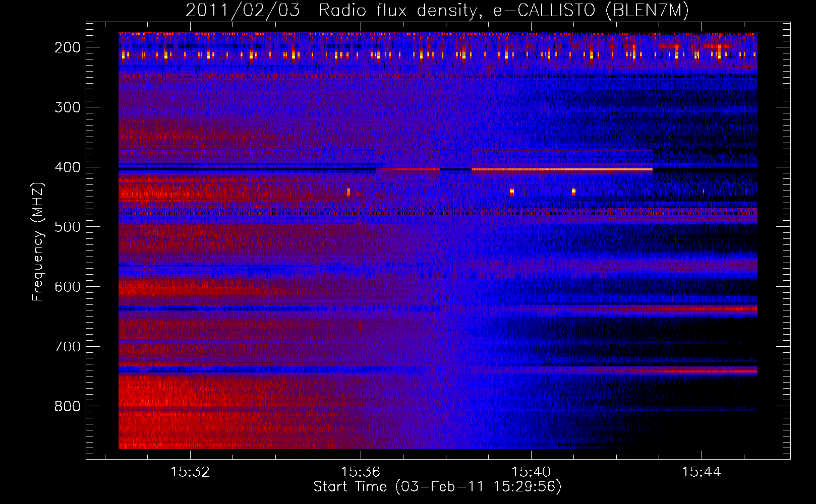Click the 15:44 time tick label
This screenshot has width=816, height=504.
pos(702,472)
